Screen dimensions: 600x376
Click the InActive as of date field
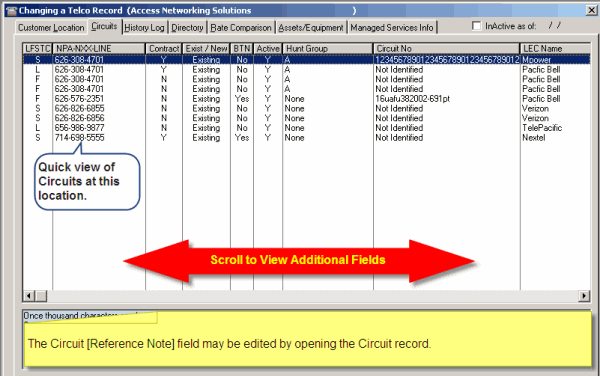555,26
